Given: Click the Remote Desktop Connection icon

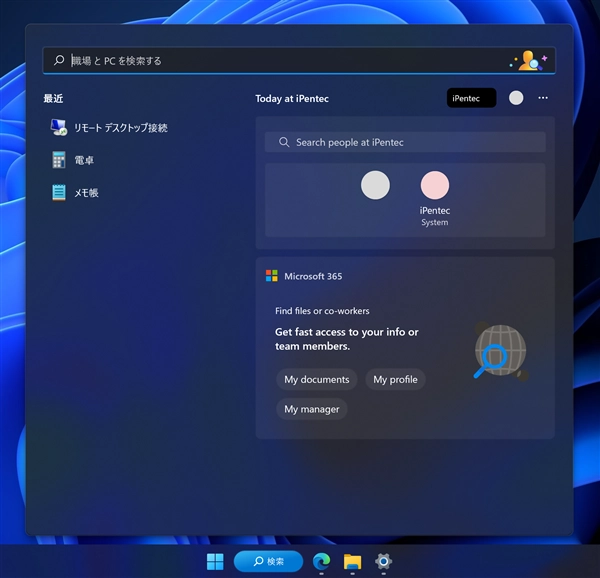Looking at the screenshot, I should (59, 127).
